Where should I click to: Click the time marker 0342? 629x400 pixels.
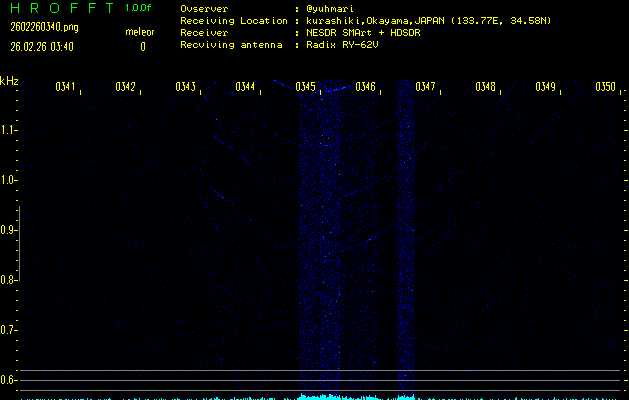point(125,87)
